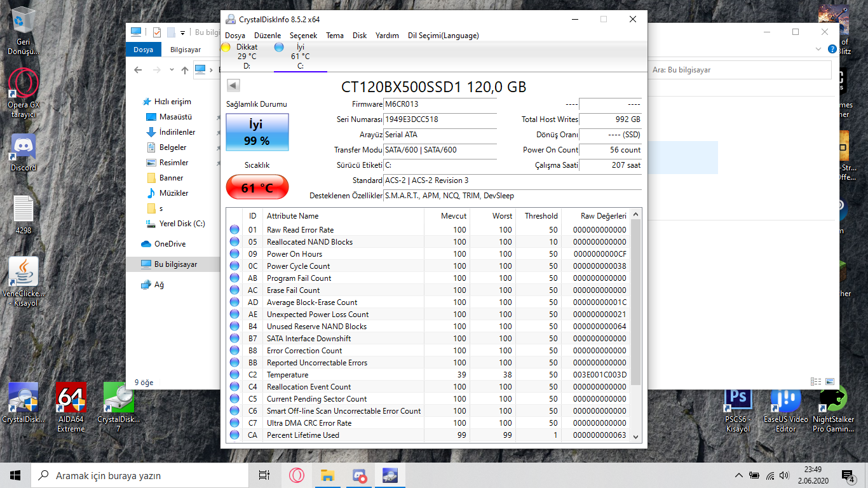
Task: Click the previous disk arrow button
Action: (x=233, y=85)
